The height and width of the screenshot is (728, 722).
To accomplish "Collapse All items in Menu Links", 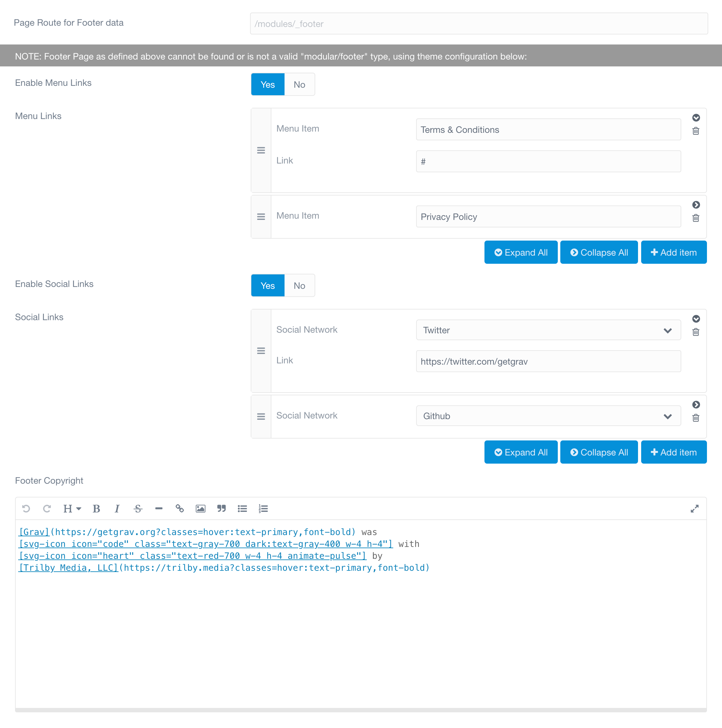I will (x=599, y=252).
